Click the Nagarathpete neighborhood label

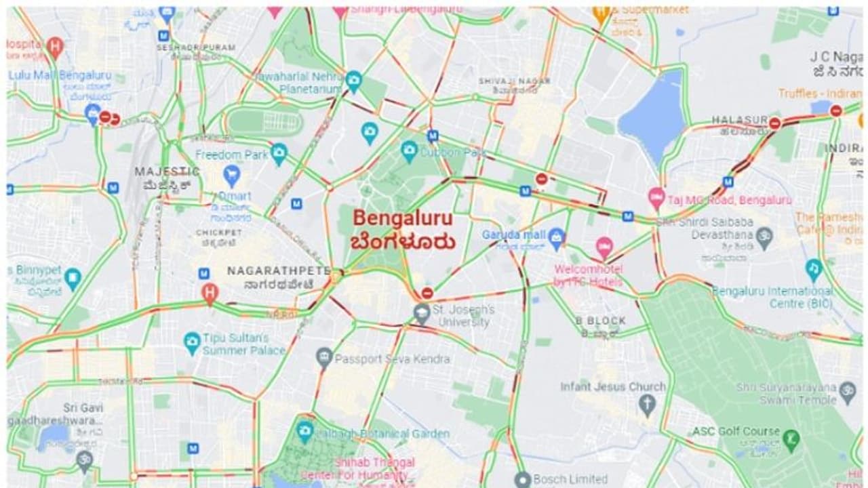[278, 270]
